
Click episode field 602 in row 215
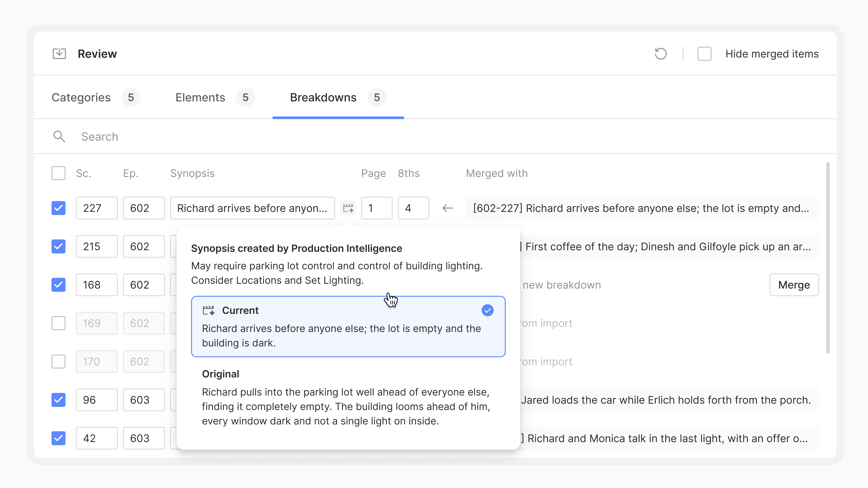click(x=144, y=247)
